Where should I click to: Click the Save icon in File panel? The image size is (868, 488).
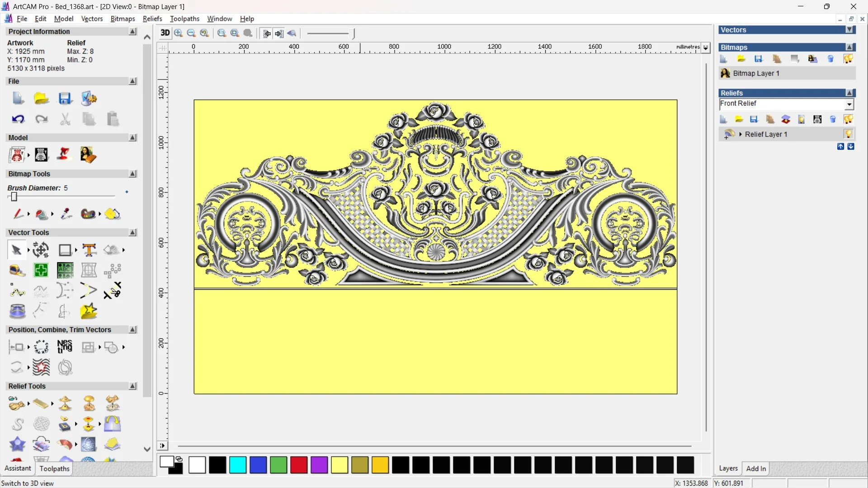click(65, 99)
